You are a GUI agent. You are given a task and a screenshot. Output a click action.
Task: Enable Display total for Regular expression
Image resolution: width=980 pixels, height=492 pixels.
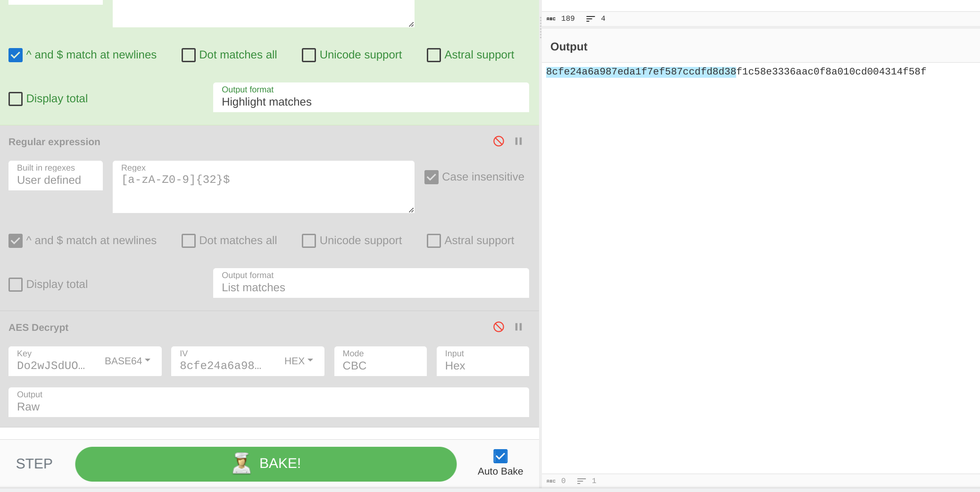(16, 285)
